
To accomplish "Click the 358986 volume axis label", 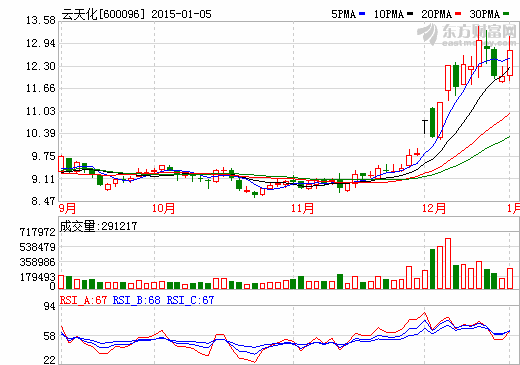I will 38,262.
